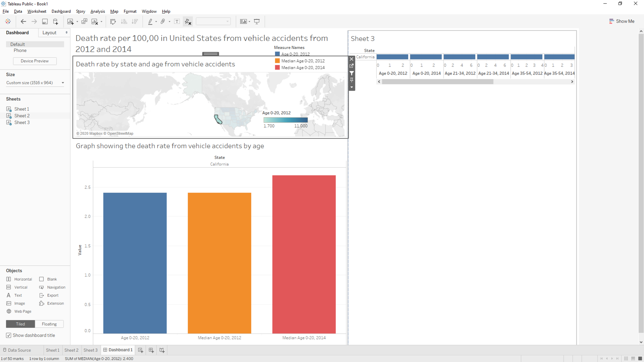Switch to the Layout tab

[49, 33]
